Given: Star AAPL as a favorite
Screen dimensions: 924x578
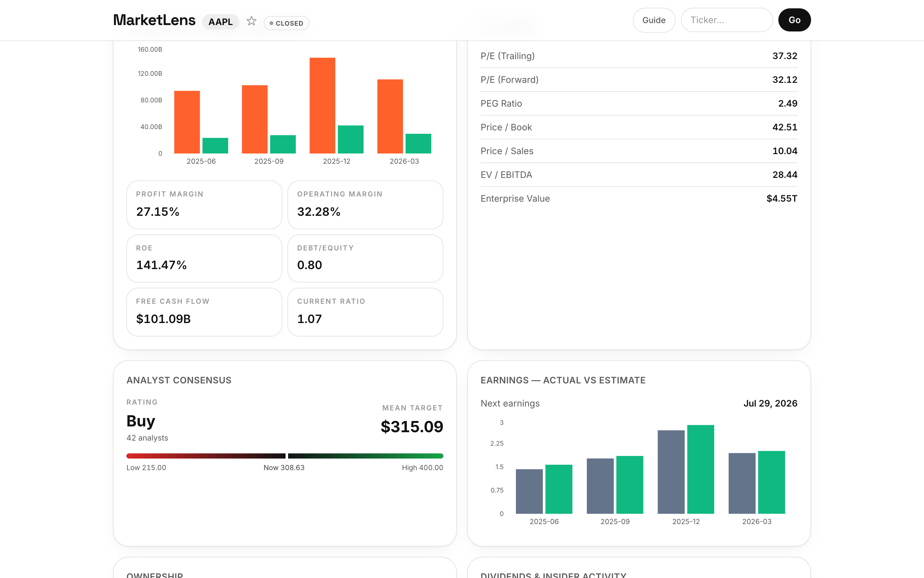Looking at the screenshot, I should [x=251, y=21].
